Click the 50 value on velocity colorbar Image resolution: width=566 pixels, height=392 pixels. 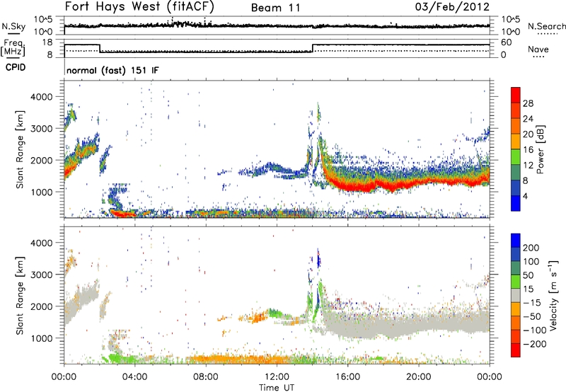(528, 275)
